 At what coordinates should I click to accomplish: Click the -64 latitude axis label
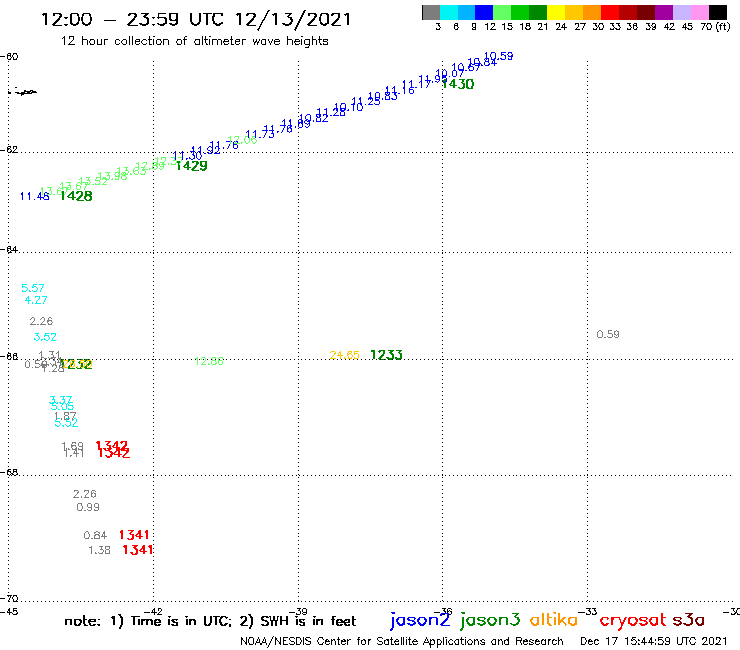9,249
